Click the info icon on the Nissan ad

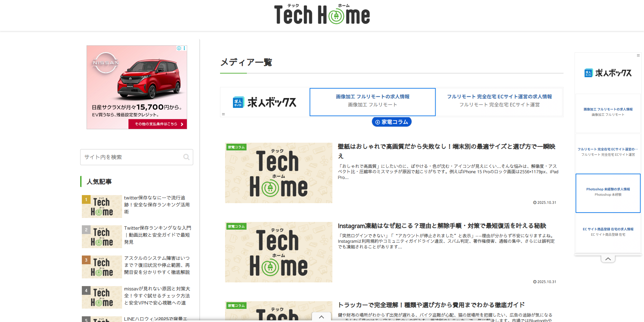tap(178, 48)
